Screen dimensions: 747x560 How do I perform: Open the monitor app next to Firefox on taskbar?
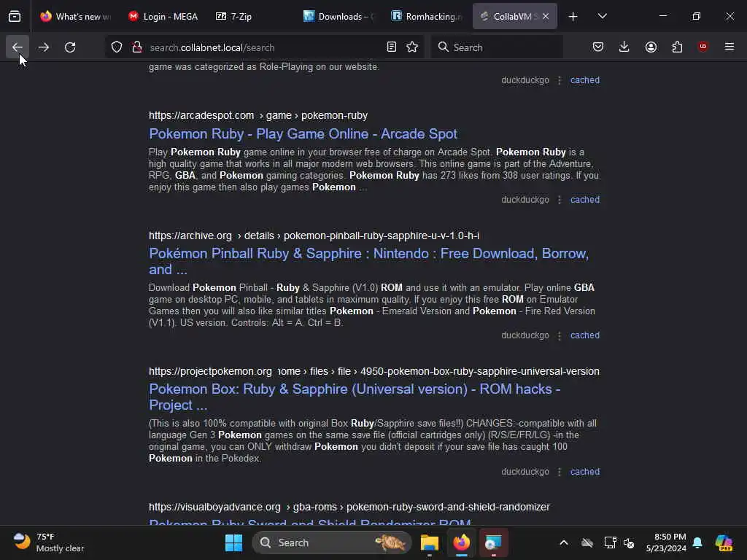point(494,542)
